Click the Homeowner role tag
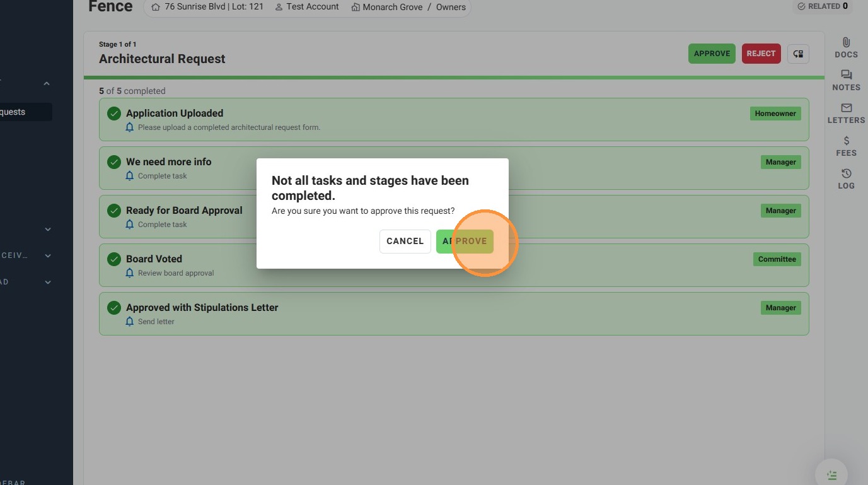This screenshot has width=868, height=485. tap(775, 114)
